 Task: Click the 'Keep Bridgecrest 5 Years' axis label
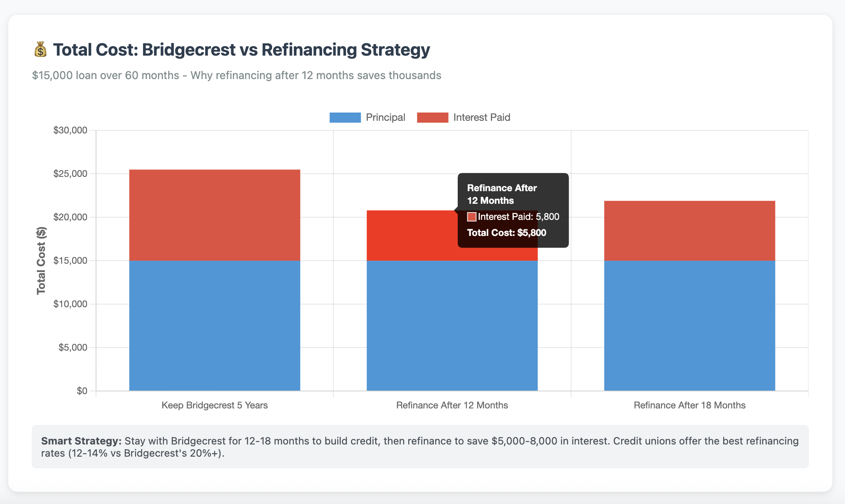(215, 405)
